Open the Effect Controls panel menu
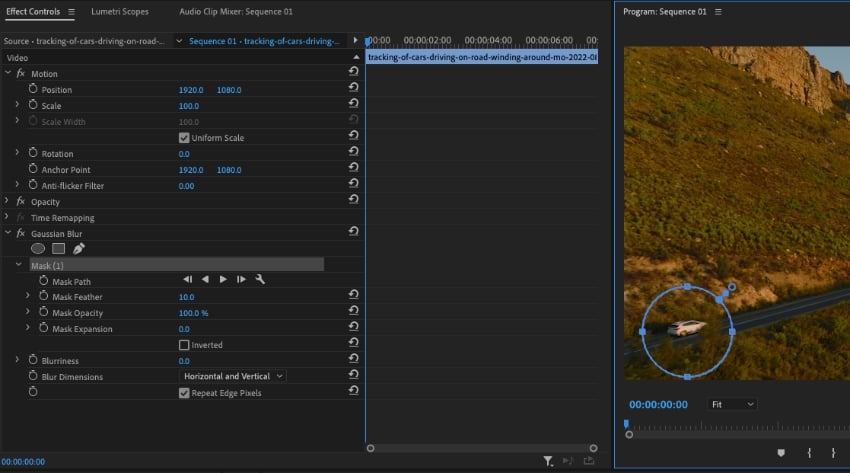 click(71, 11)
